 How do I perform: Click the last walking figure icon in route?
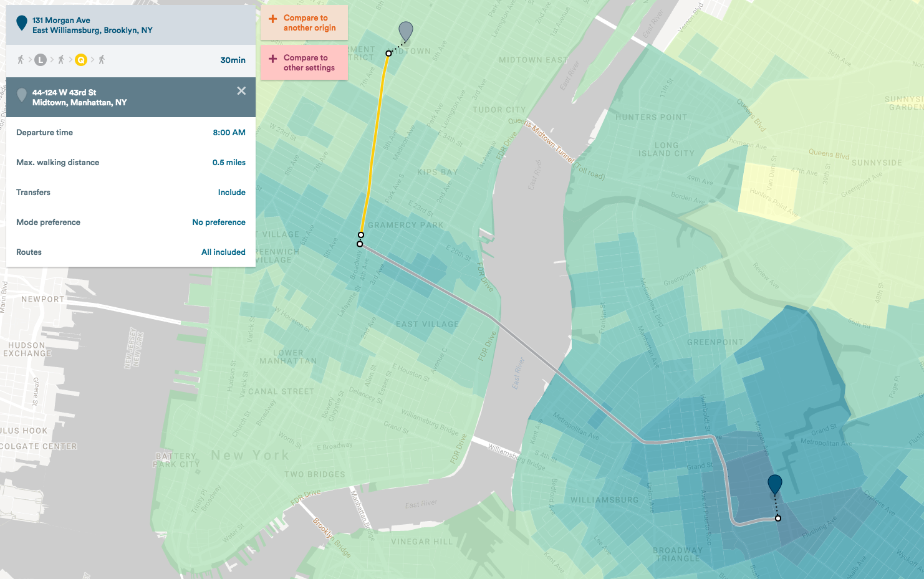pyautogui.click(x=102, y=60)
